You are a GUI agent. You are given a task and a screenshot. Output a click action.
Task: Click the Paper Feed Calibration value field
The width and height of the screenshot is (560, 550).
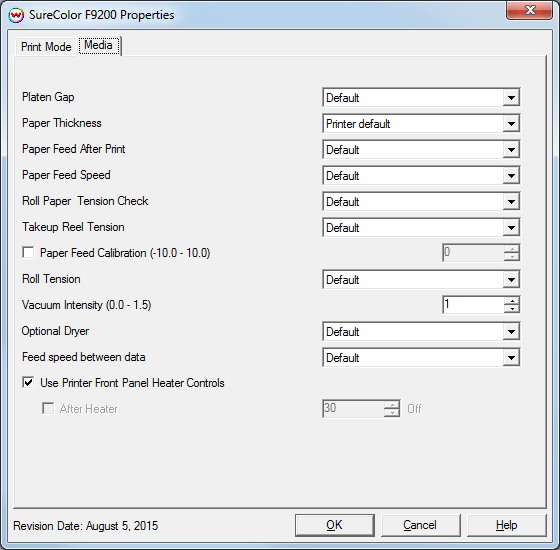coord(473,253)
